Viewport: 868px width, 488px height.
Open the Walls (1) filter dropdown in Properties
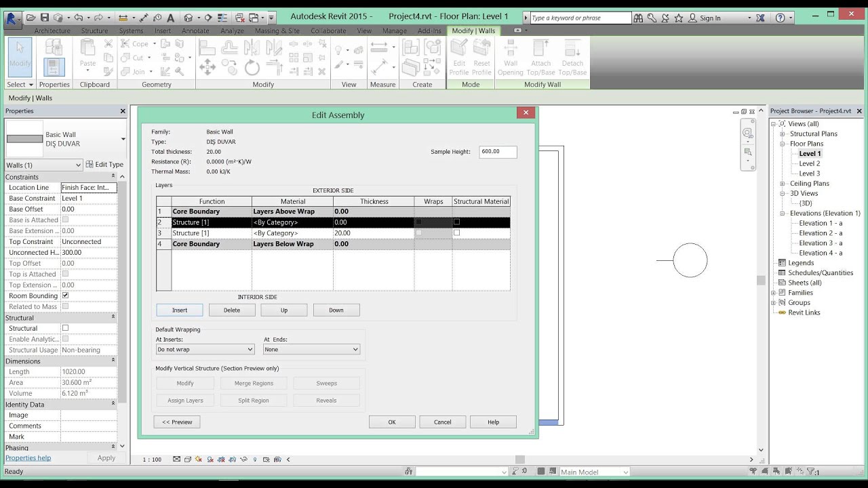click(x=43, y=165)
